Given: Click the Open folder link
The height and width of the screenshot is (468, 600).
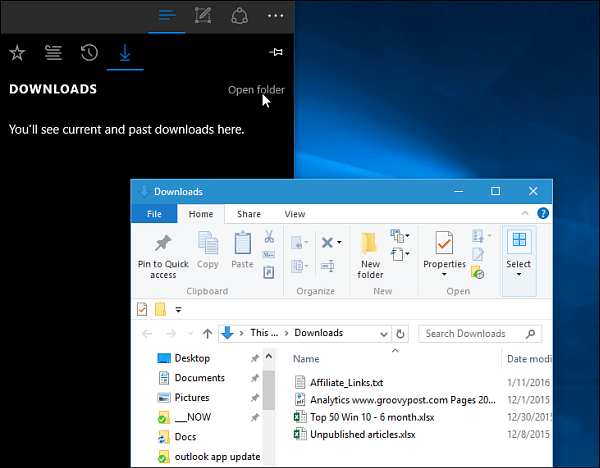Looking at the screenshot, I should click(x=256, y=90).
